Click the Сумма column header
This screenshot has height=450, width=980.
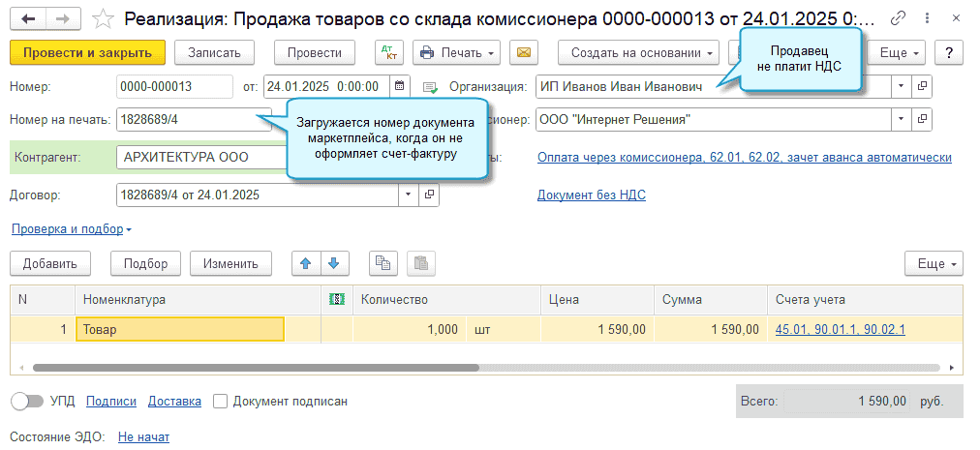coord(711,299)
